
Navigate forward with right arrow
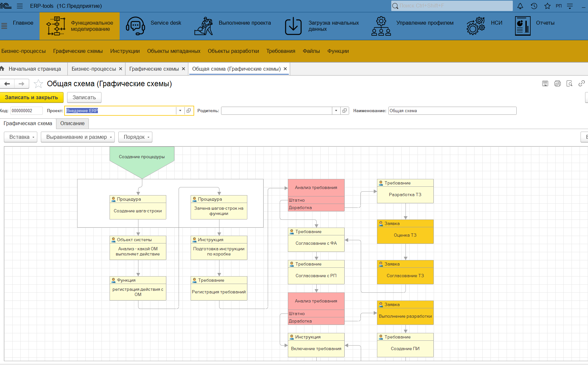click(22, 84)
